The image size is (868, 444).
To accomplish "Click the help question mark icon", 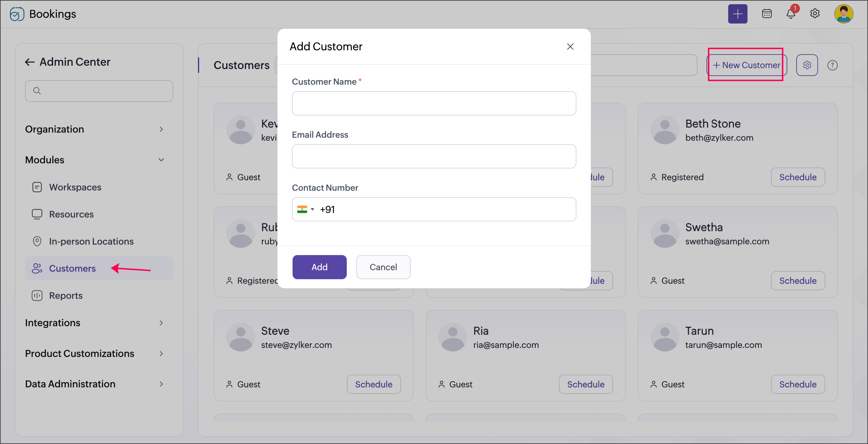I will (832, 65).
